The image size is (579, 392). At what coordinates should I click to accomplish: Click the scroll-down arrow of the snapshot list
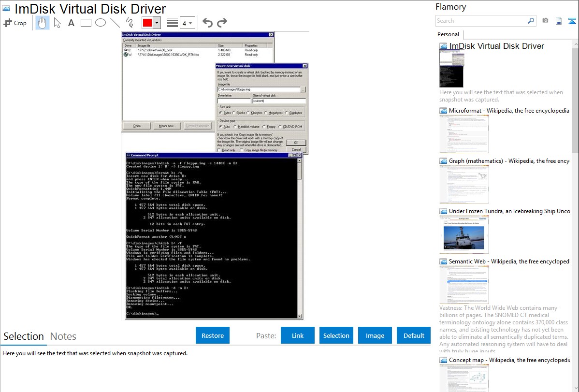coord(575,388)
